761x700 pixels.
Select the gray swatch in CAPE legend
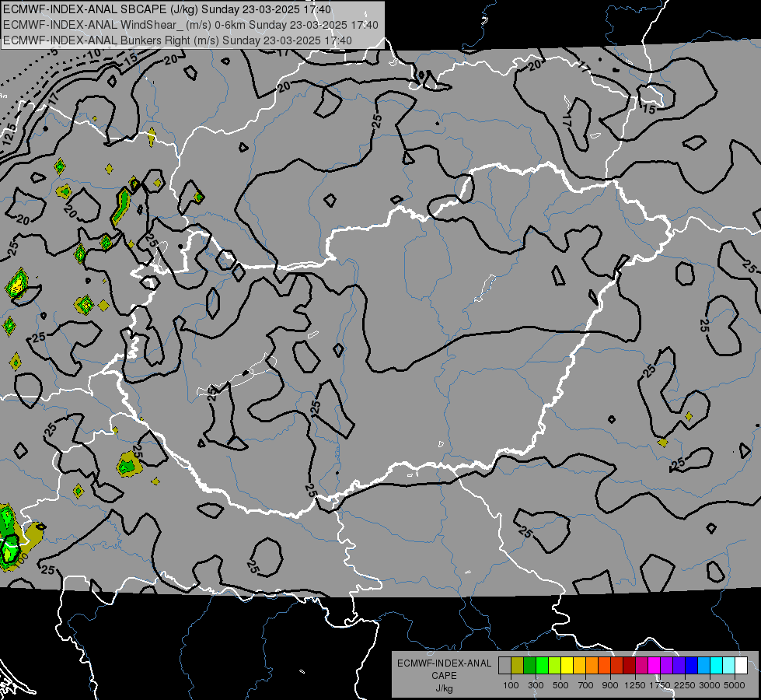(x=504, y=665)
